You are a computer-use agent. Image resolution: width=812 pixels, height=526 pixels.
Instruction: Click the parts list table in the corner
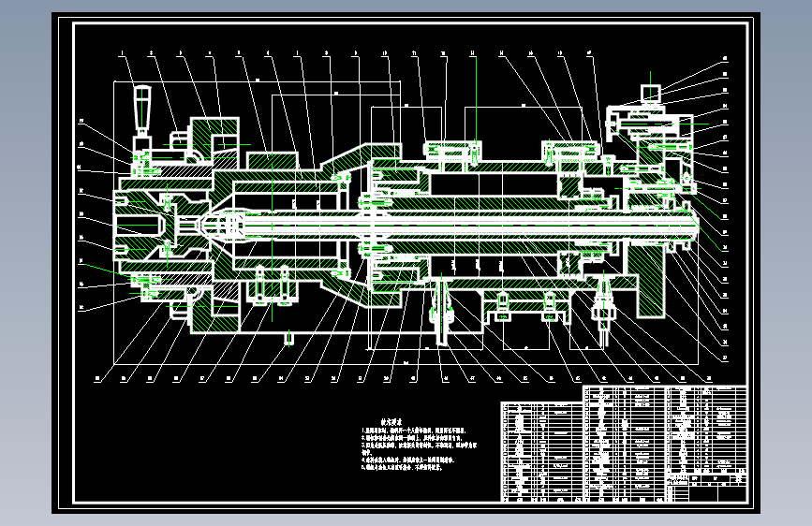624,444
